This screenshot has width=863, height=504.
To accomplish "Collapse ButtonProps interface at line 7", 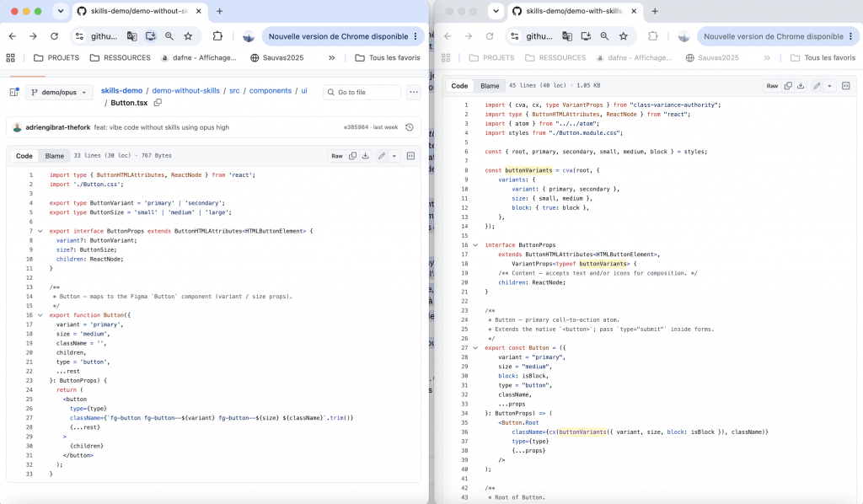I will pyautogui.click(x=40, y=231).
